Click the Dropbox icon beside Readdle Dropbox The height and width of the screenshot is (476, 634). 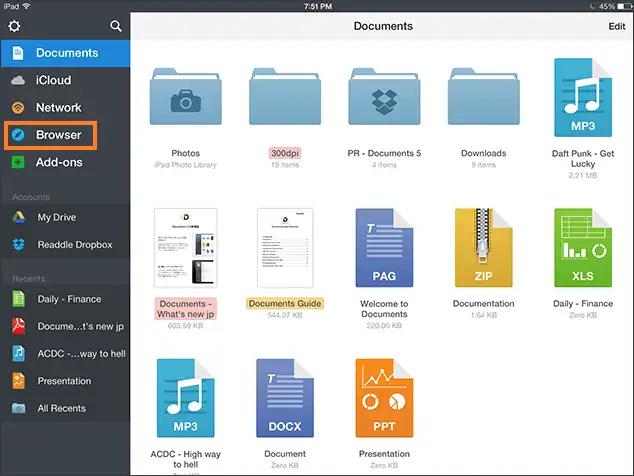click(19, 245)
